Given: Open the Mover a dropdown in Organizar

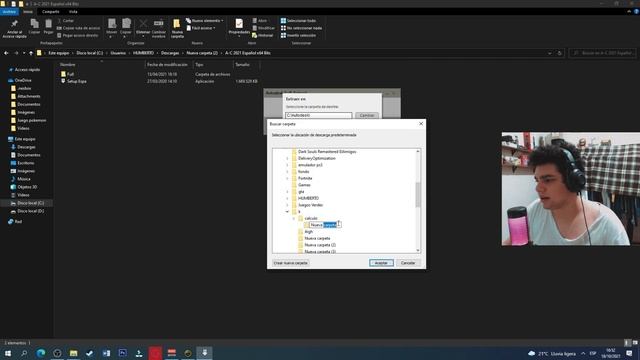Looking at the screenshot, I should (x=111, y=28).
